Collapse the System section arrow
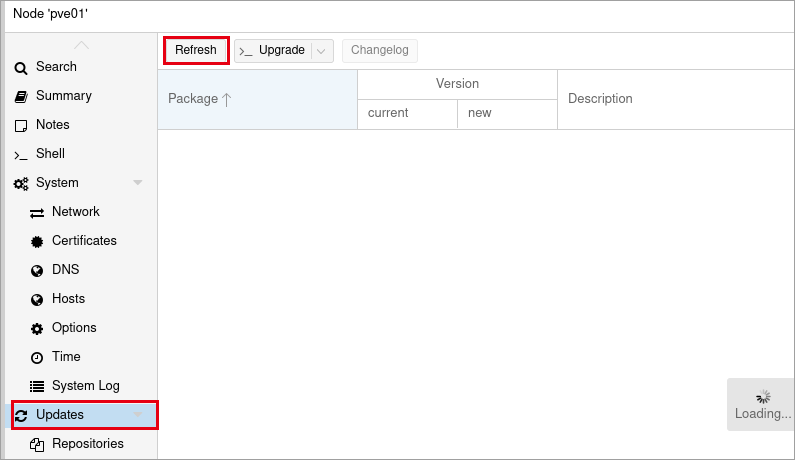The image size is (795, 460). 137,182
